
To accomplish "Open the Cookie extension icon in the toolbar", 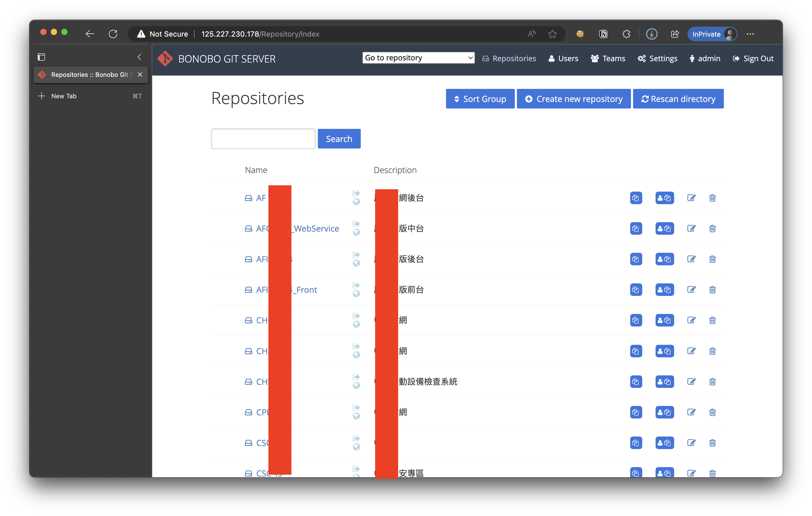I will [x=580, y=34].
